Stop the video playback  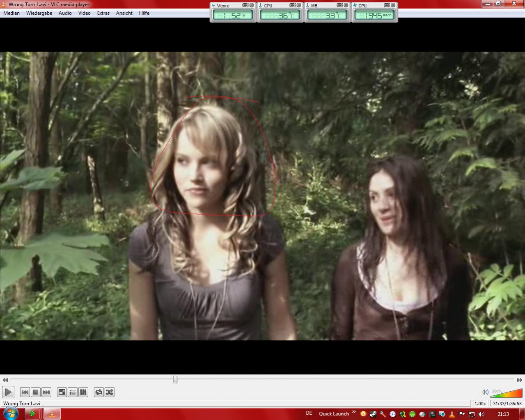point(36,392)
